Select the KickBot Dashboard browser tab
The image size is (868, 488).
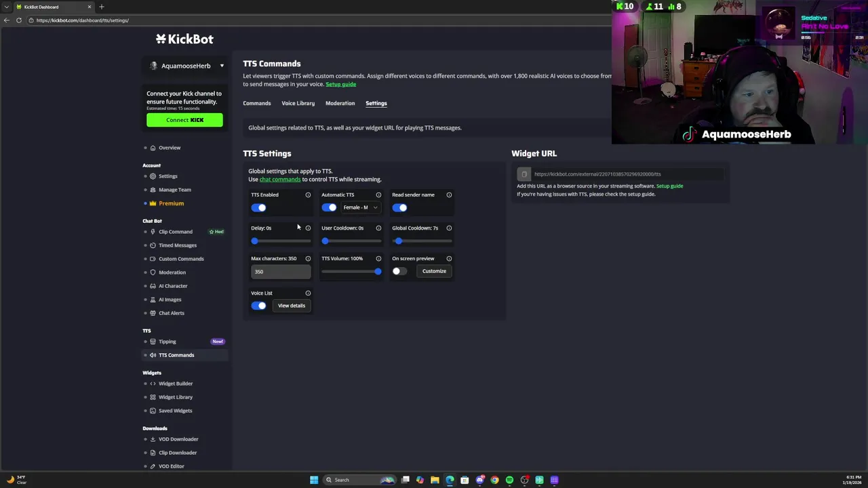pos(54,7)
